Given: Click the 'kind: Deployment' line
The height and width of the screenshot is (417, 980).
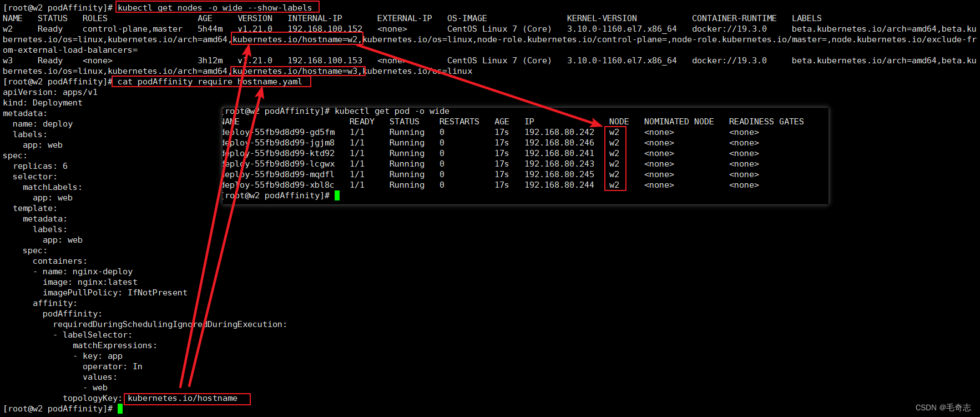Looking at the screenshot, I should pos(43,103).
